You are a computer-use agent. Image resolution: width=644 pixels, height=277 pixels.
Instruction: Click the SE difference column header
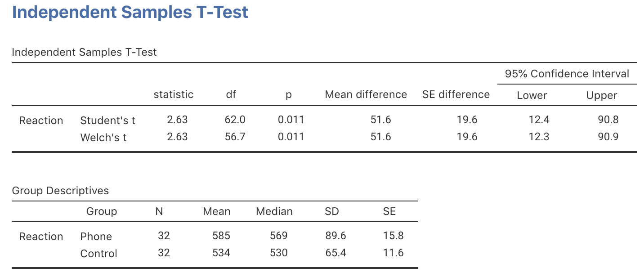click(456, 94)
